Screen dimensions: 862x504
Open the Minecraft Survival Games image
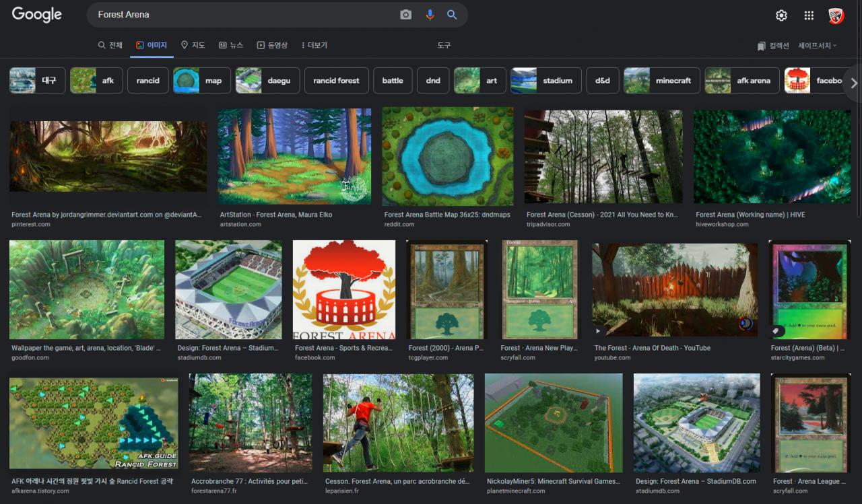[x=553, y=423]
